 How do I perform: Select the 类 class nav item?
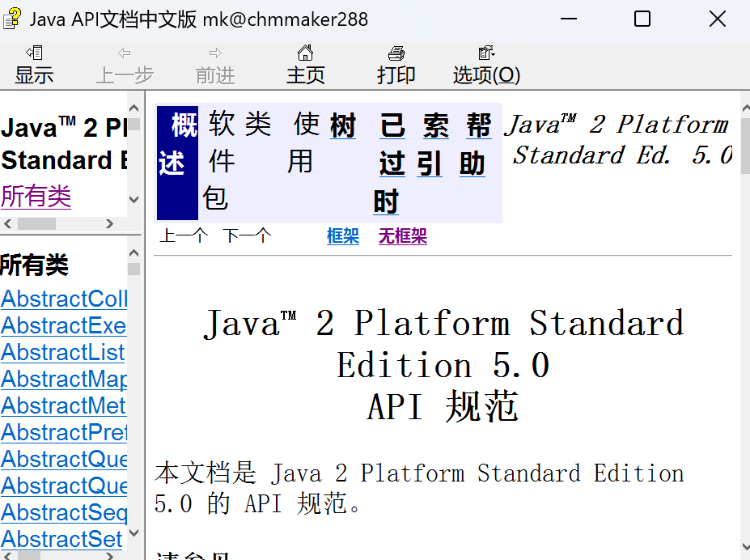coord(258,124)
